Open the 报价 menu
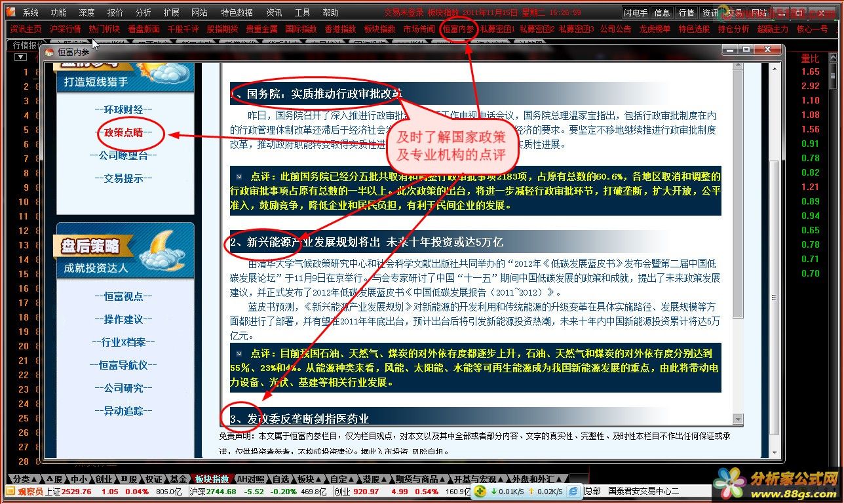The image size is (844, 504). 115,12
